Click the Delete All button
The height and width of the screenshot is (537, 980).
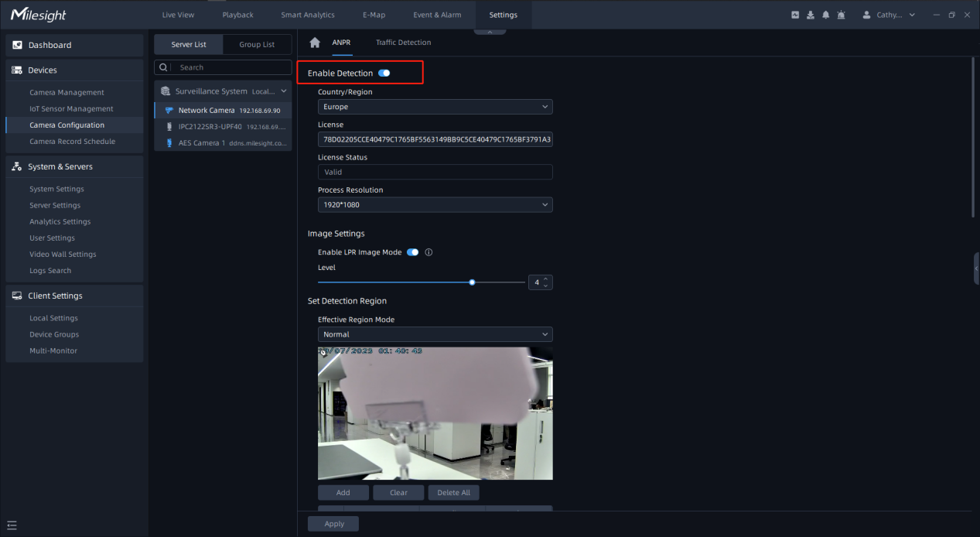454,493
